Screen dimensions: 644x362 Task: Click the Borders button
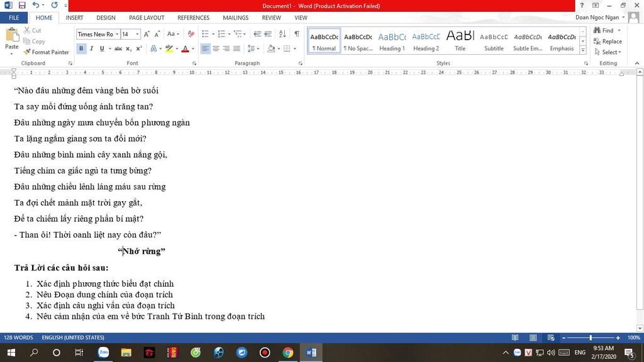point(287,48)
